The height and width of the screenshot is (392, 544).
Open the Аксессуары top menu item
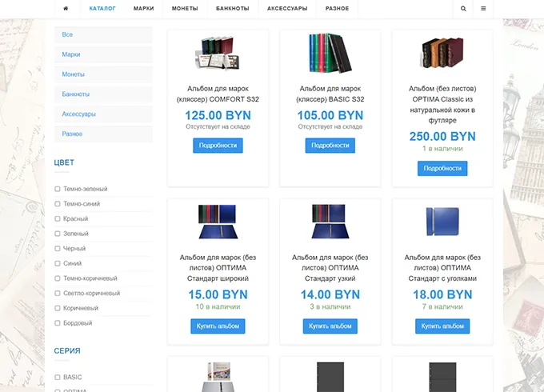[x=287, y=9]
